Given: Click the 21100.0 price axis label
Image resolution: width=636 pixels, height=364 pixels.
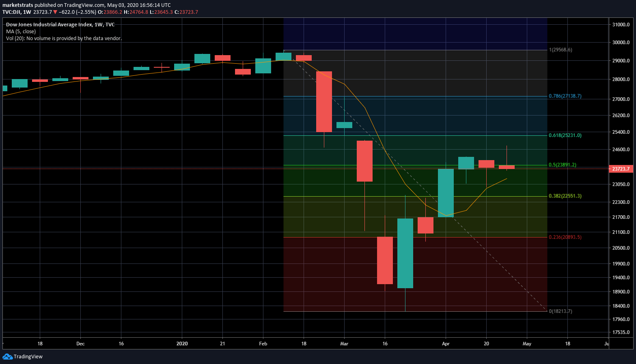Looking at the screenshot, I should coord(621,232).
